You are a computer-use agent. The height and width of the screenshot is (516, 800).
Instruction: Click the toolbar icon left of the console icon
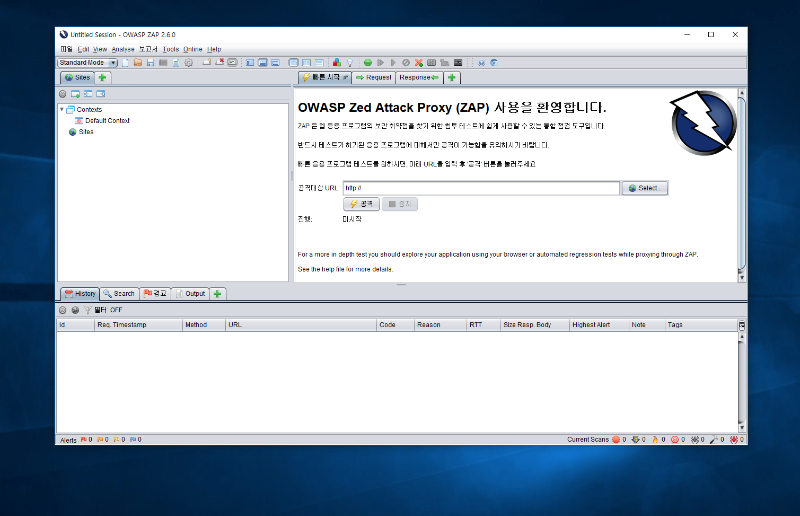point(444,63)
